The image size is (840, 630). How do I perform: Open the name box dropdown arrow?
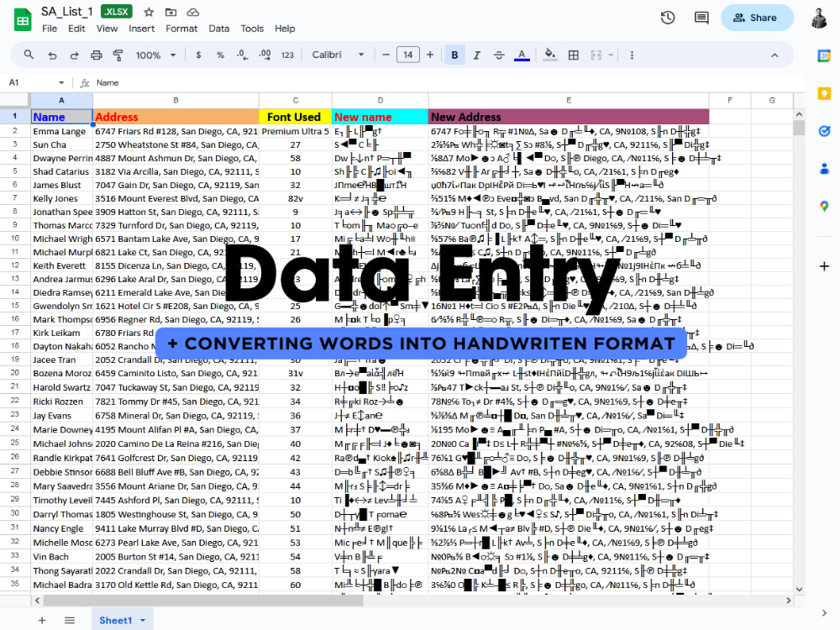click(x=61, y=82)
